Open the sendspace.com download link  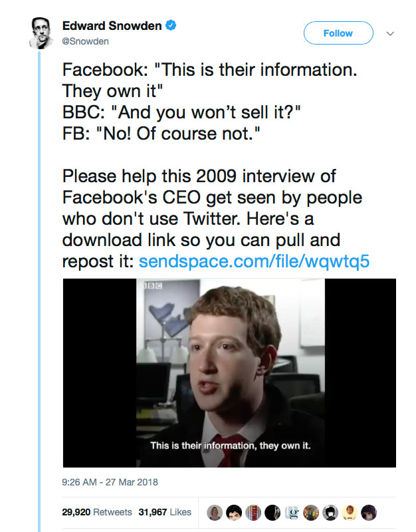[x=253, y=261]
